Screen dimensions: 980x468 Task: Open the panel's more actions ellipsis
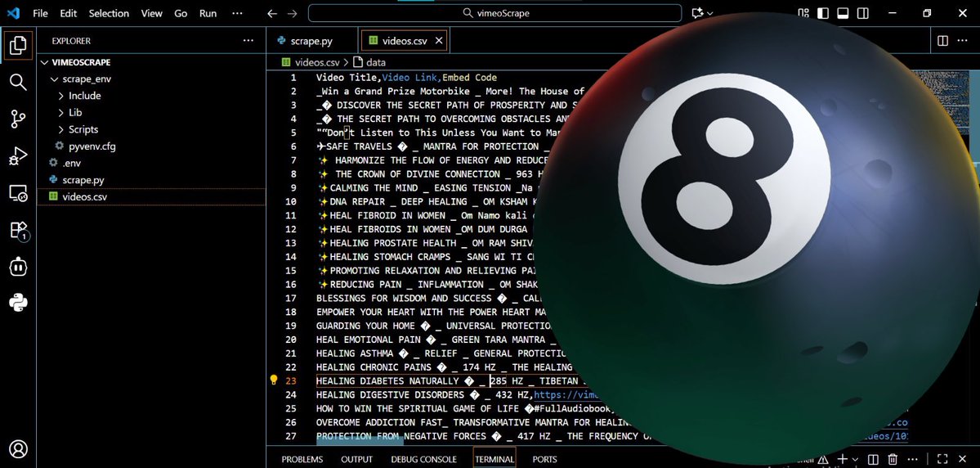tap(913, 459)
